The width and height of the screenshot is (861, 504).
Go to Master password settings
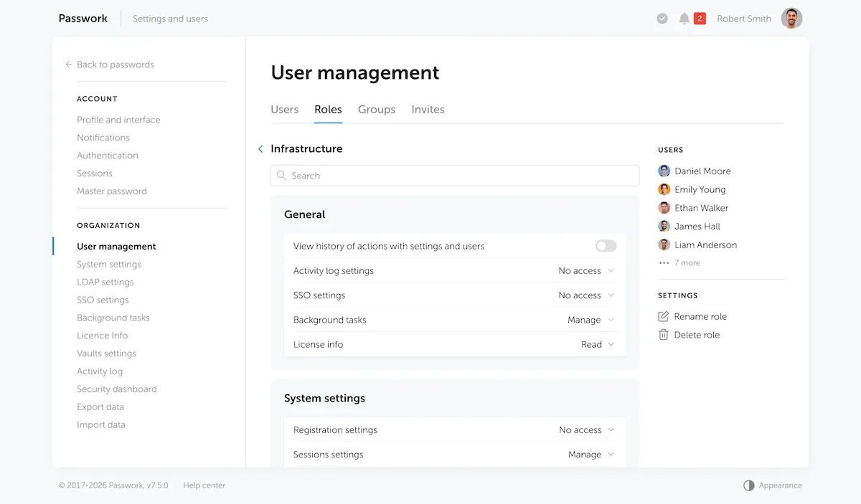[112, 191]
